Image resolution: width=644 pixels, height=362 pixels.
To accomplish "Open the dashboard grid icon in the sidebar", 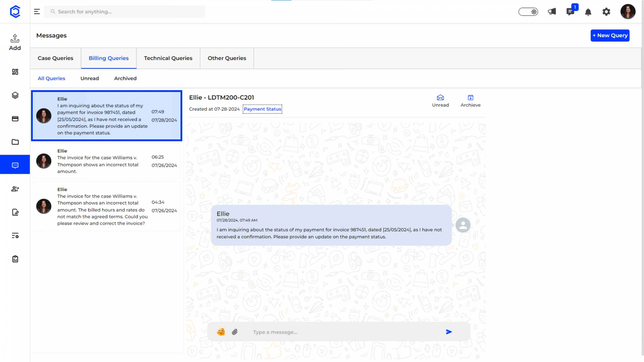I will (x=15, y=72).
